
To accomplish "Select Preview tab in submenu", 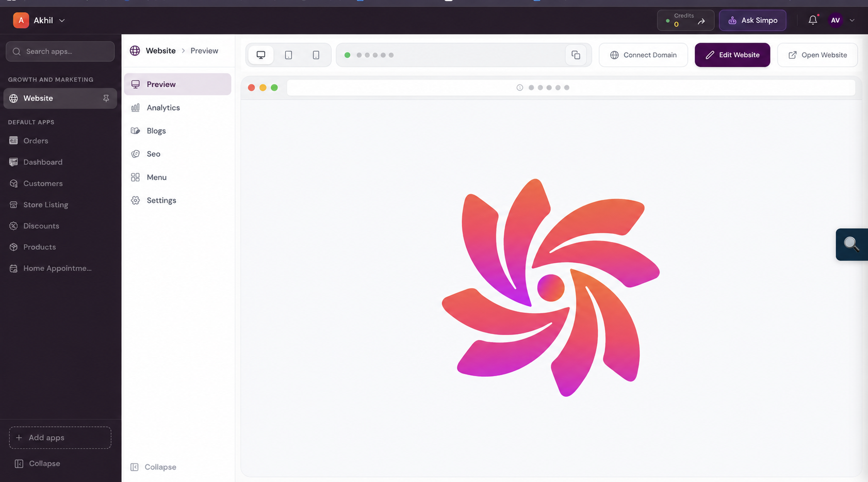I will [x=177, y=84].
